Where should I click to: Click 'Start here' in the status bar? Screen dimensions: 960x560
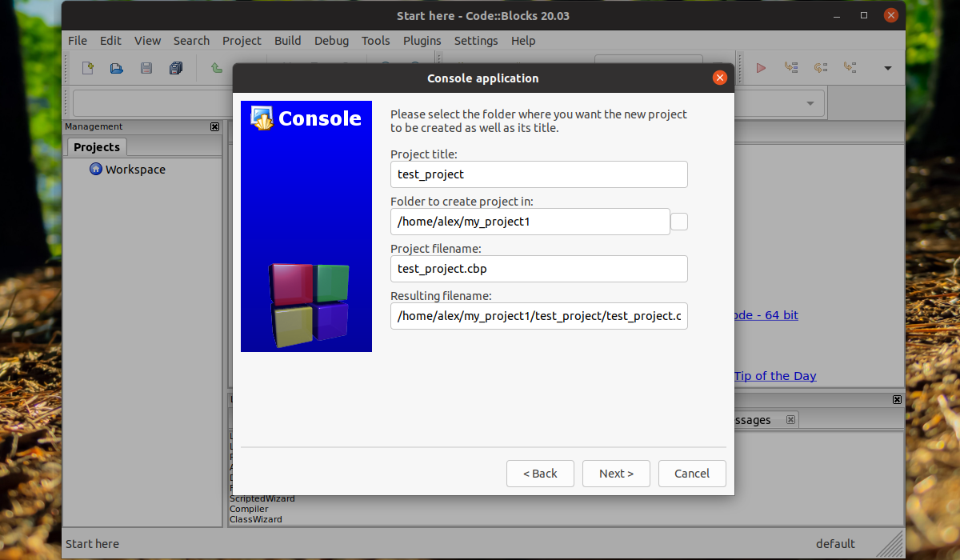tap(92, 544)
